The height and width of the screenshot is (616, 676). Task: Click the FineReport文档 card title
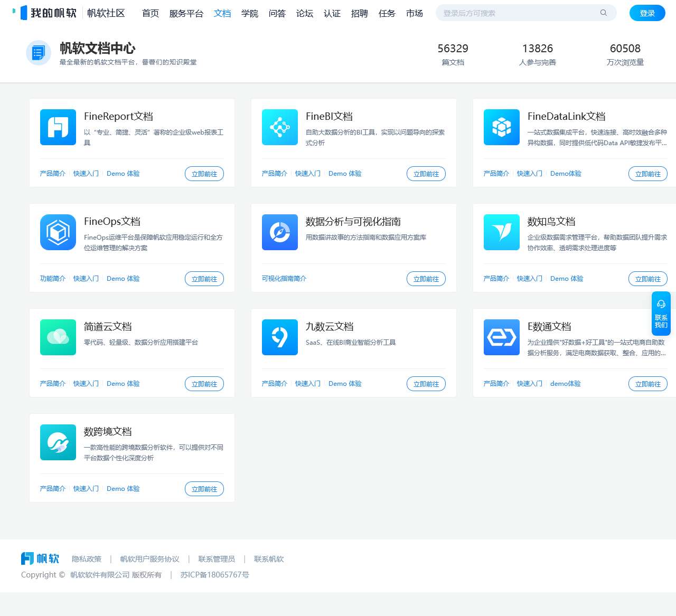click(x=118, y=117)
